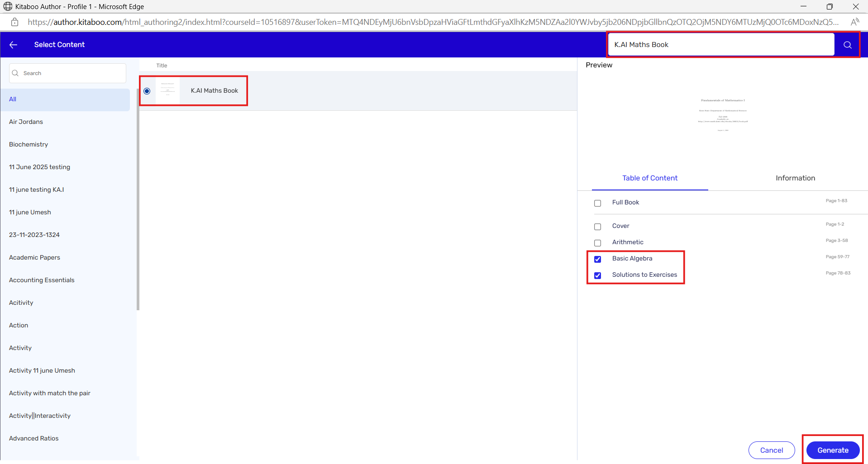Click the Solutions to Exercises label

(x=644, y=275)
